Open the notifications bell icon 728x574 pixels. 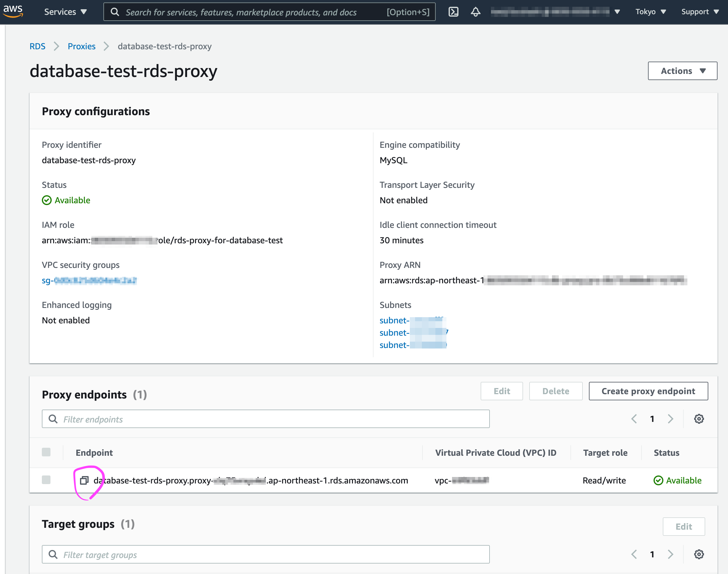[475, 12]
